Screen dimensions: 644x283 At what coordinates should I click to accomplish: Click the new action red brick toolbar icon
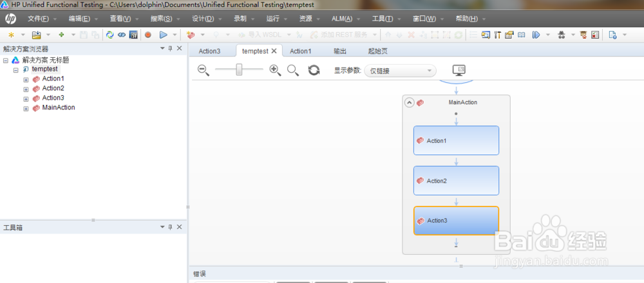(x=191, y=35)
